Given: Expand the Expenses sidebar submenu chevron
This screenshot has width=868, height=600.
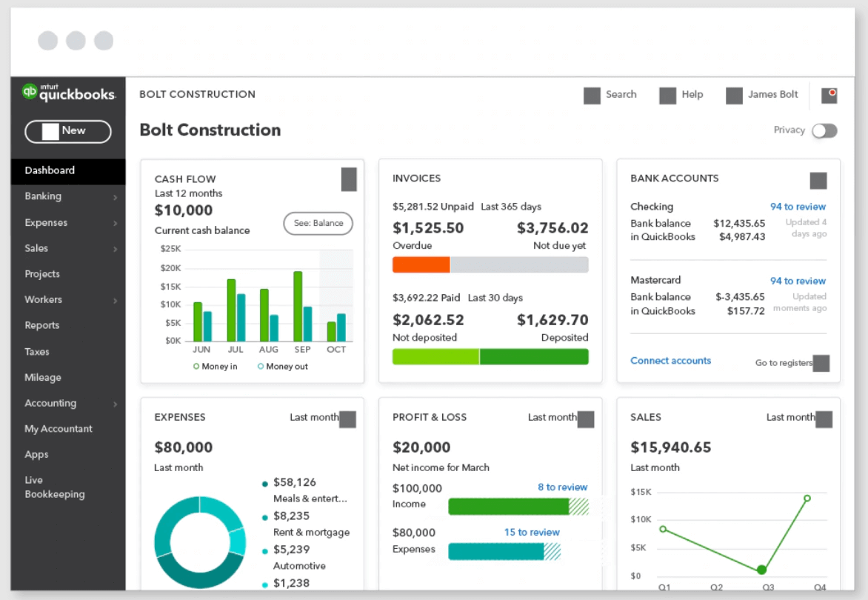Looking at the screenshot, I should coord(115,224).
